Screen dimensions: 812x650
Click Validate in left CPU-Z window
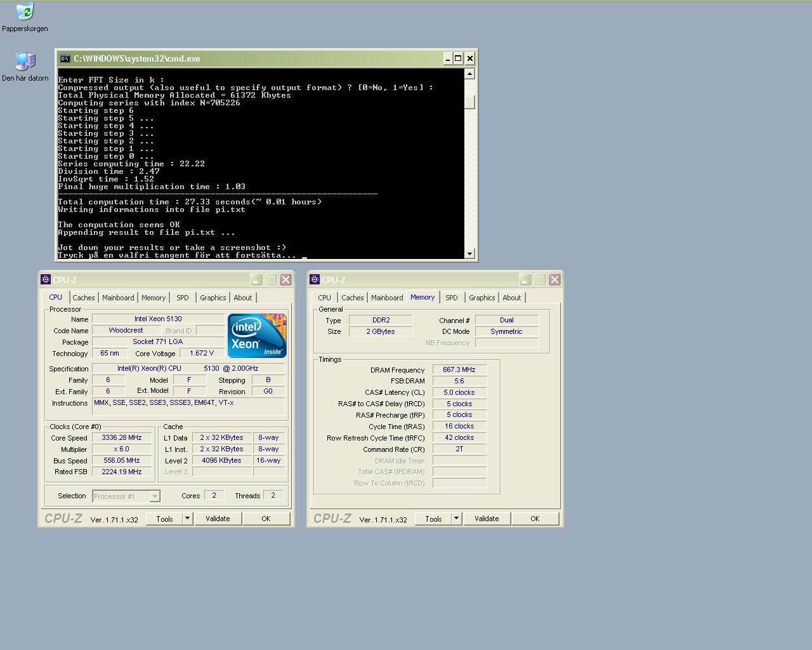coord(218,519)
